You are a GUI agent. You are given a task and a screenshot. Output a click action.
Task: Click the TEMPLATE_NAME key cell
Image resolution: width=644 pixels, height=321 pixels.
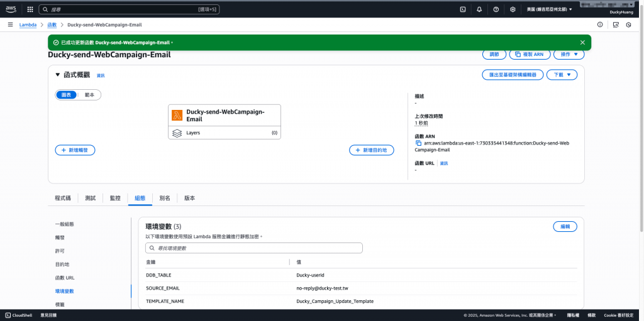pyautogui.click(x=165, y=302)
